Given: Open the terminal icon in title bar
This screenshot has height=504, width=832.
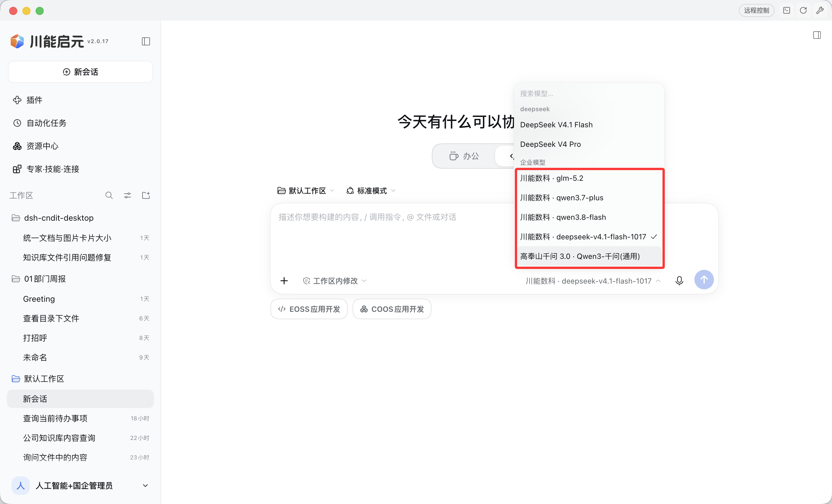Looking at the screenshot, I should pos(786,10).
